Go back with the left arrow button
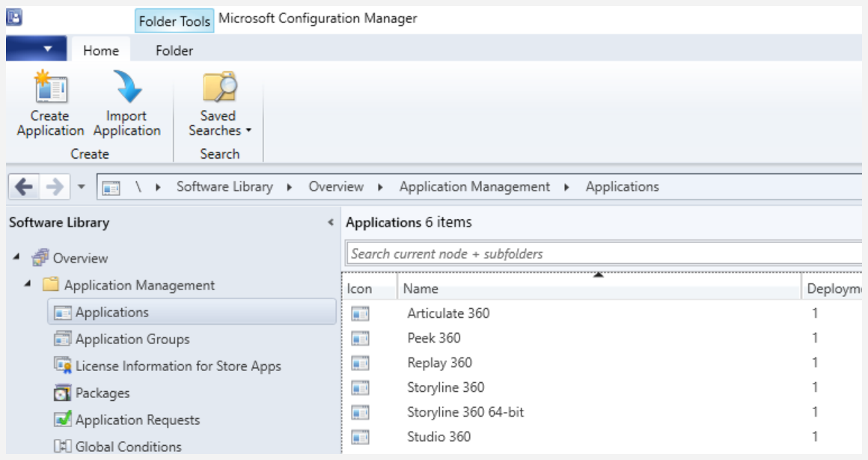868x460 pixels. 24,186
